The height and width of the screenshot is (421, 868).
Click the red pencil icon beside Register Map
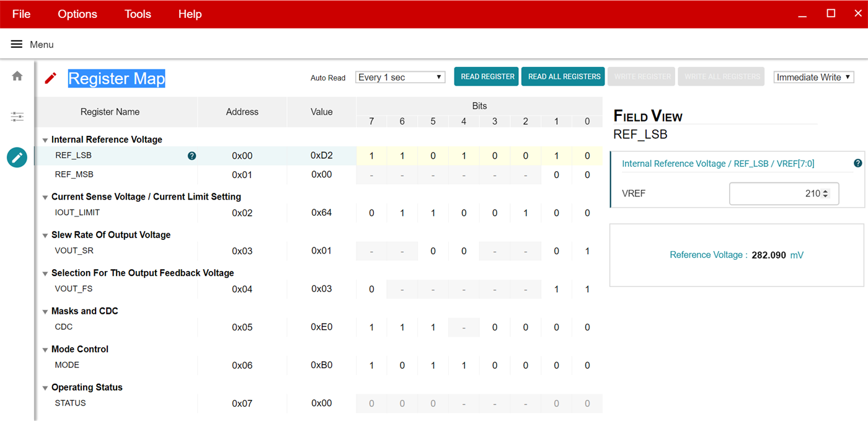[51, 78]
